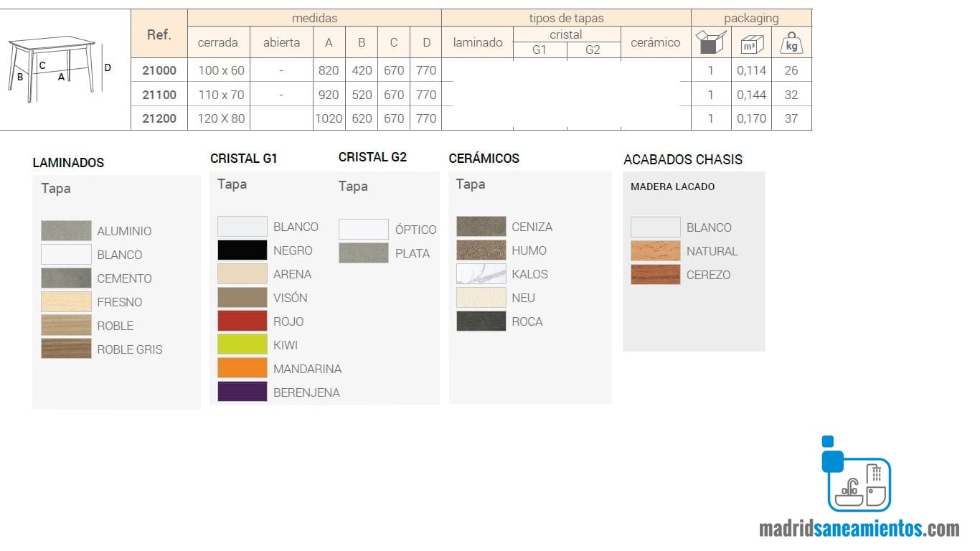Image resolution: width=980 pixels, height=551 pixels.
Task: Pick the Plata crystal G2 swatch
Action: (x=364, y=253)
